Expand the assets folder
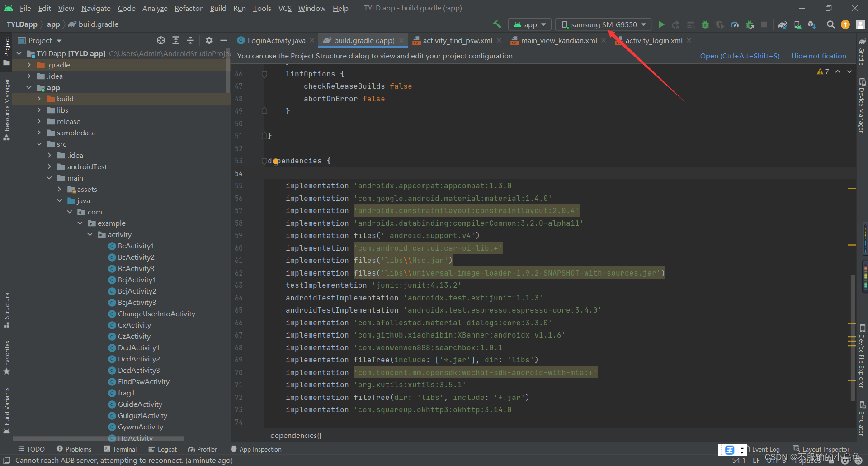Screen dimensions: 868x466 point(59,189)
